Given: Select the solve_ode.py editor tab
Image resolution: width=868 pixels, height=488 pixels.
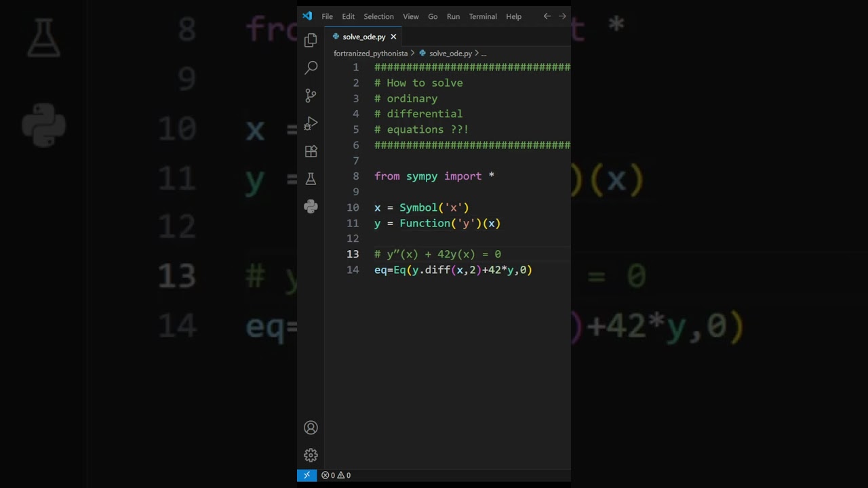Looking at the screenshot, I should click(363, 37).
